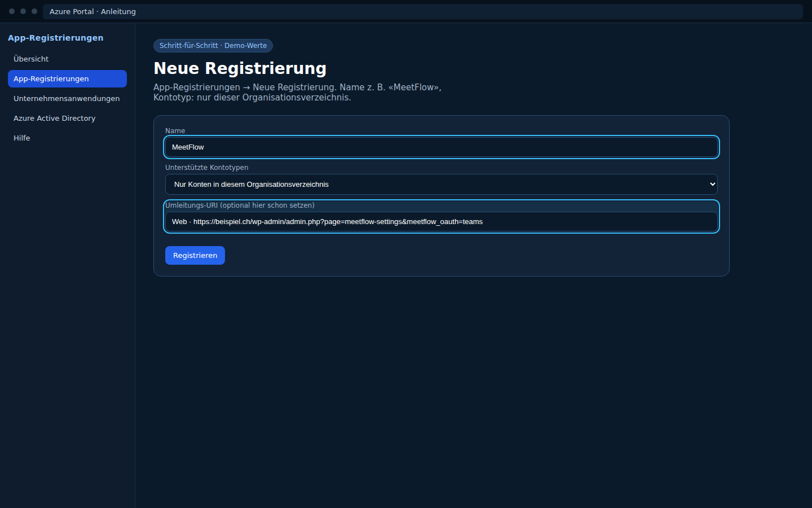Click the Umleitungs-URI (optional hier schon setzen) label
The height and width of the screenshot is (508, 812).
point(240,205)
